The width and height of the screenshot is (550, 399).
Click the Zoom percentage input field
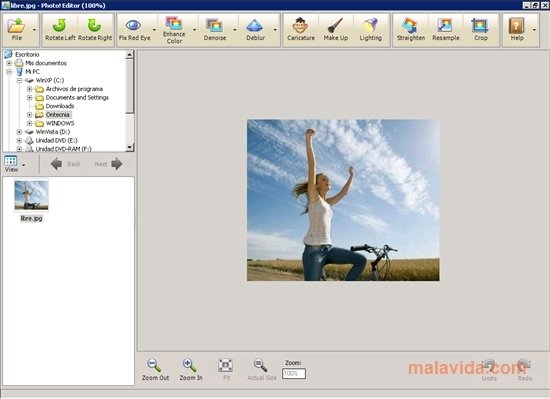pos(294,373)
